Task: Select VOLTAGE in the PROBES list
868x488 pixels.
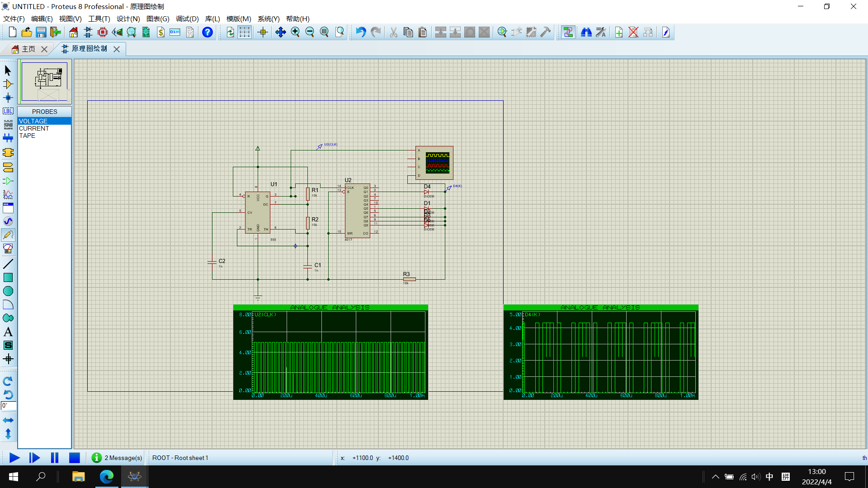Action: pos(44,121)
